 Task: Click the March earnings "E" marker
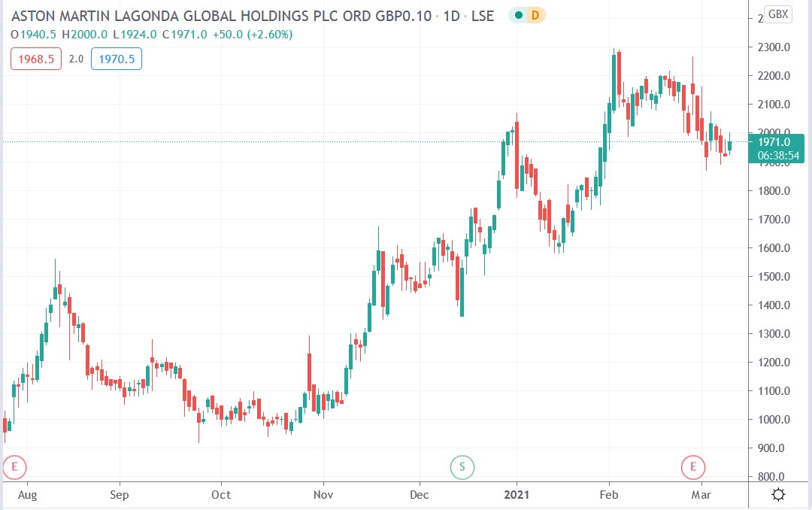(693, 467)
